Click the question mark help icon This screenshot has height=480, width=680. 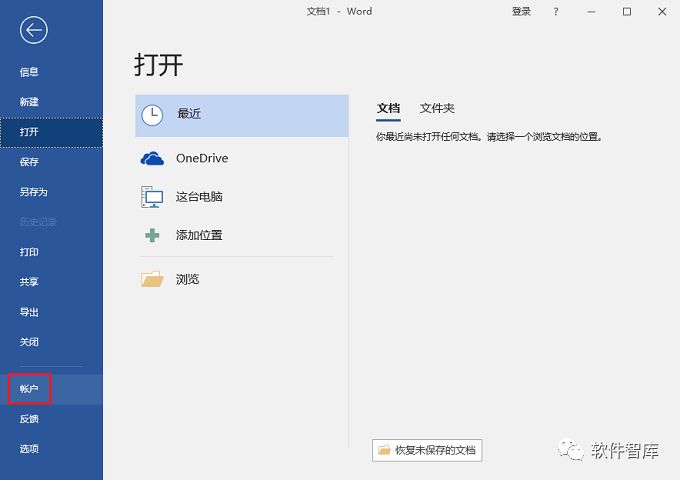tap(556, 12)
